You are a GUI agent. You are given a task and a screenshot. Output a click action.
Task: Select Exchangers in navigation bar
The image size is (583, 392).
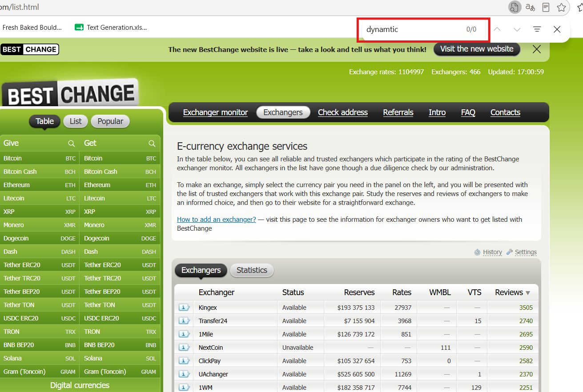point(283,112)
